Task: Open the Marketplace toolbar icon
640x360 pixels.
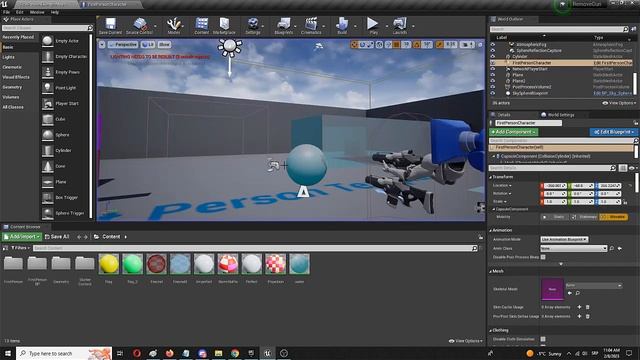Action: (224, 24)
